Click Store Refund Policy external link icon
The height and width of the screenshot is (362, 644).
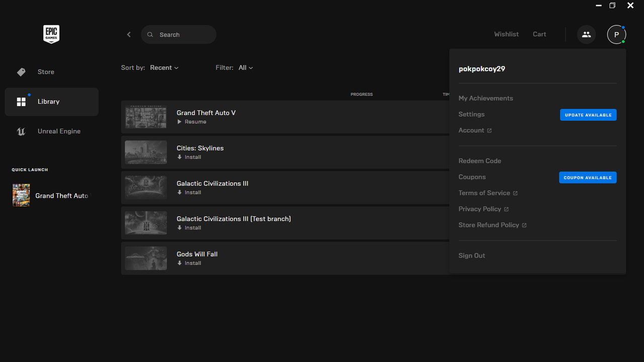(x=524, y=225)
